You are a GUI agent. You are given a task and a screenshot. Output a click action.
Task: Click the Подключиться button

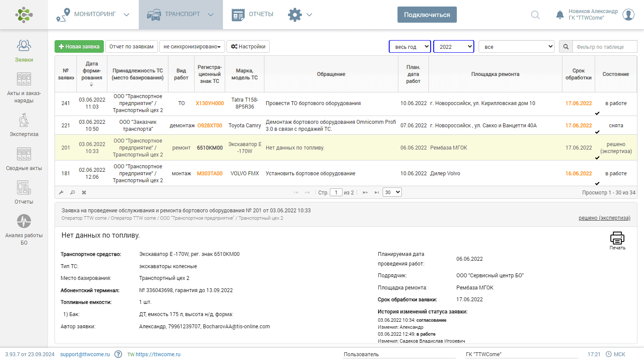pyautogui.click(x=427, y=14)
